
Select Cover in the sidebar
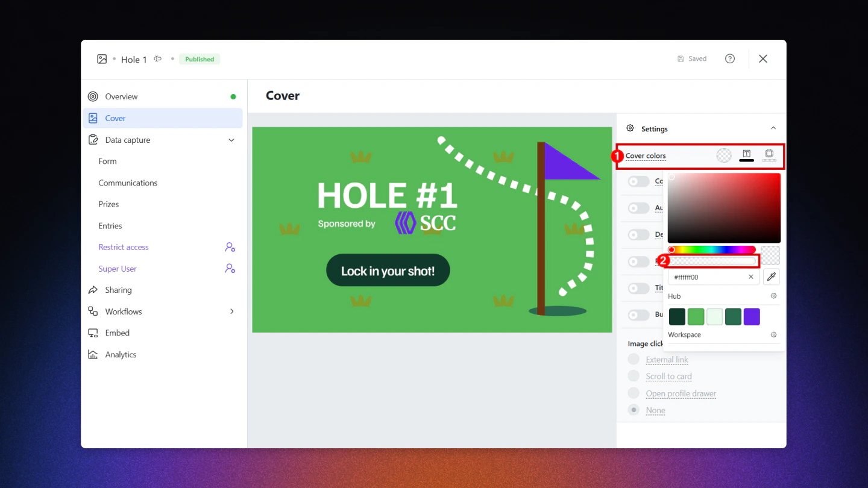[163, 118]
